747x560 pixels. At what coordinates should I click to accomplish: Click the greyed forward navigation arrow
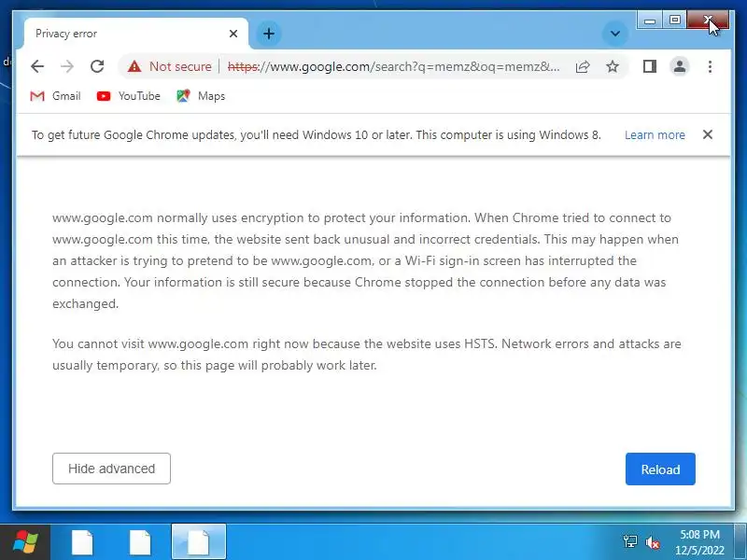click(67, 66)
